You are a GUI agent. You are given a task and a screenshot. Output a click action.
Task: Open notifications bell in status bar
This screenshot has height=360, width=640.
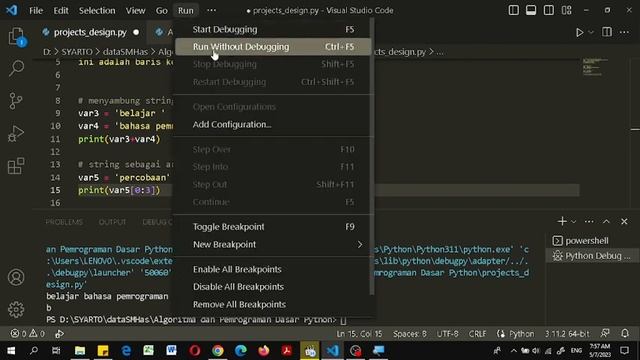tap(625, 333)
